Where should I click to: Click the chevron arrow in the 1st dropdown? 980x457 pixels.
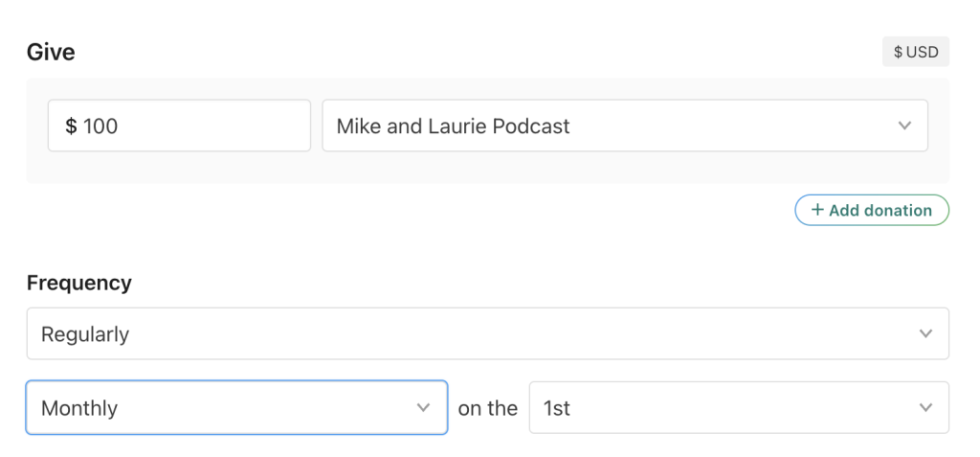[x=925, y=408]
